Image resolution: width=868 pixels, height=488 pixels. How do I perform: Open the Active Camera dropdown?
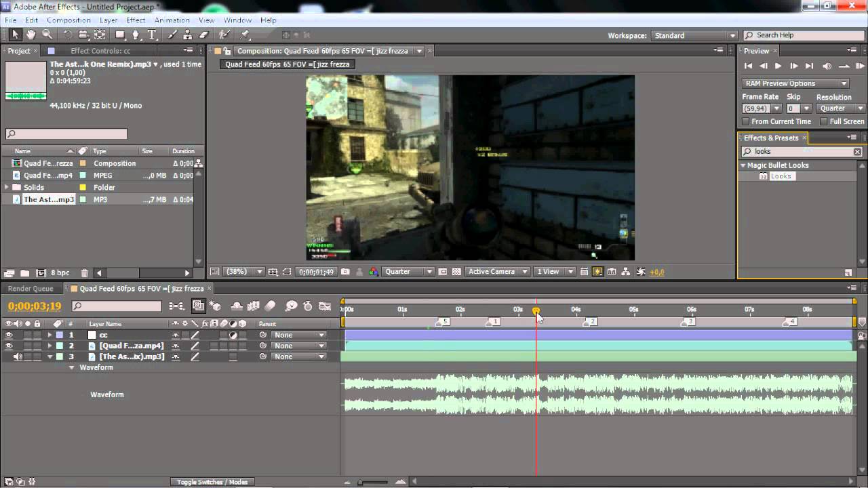(x=498, y=272)
